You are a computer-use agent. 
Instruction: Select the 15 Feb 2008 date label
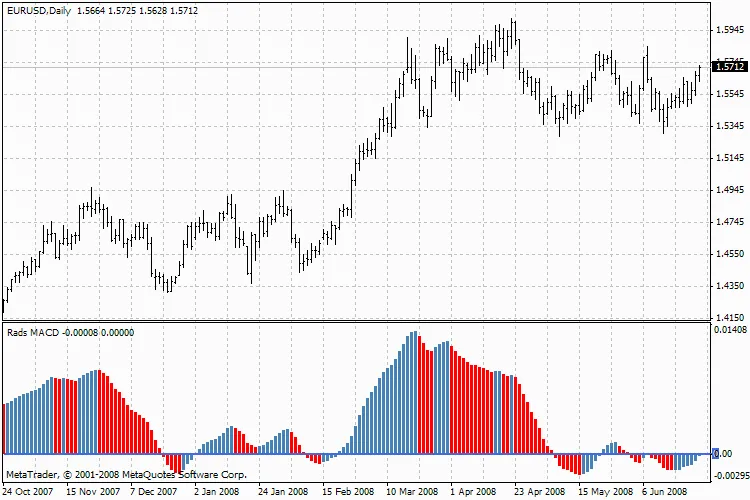tap(348, 492)
